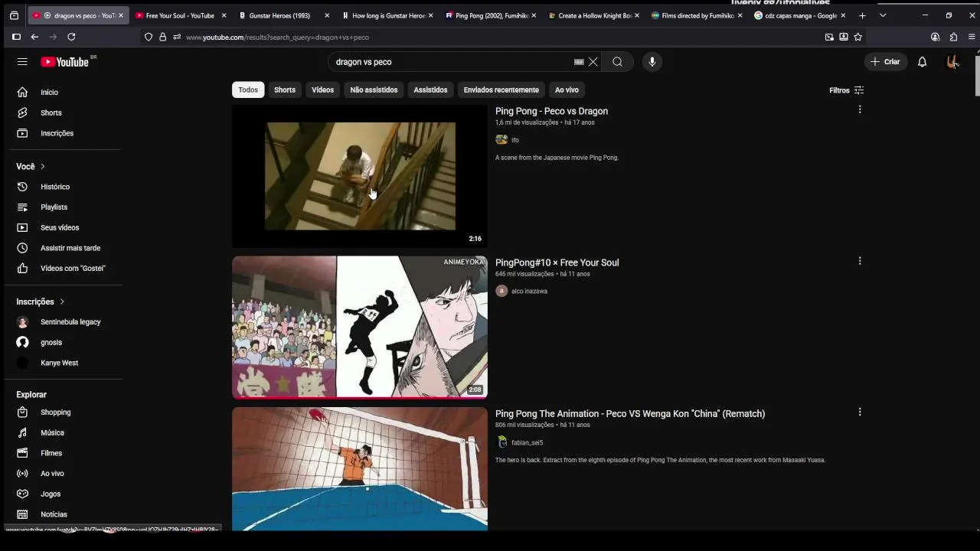Open options for Ping Pong - Peco vs Dragon

click(860, 110)
